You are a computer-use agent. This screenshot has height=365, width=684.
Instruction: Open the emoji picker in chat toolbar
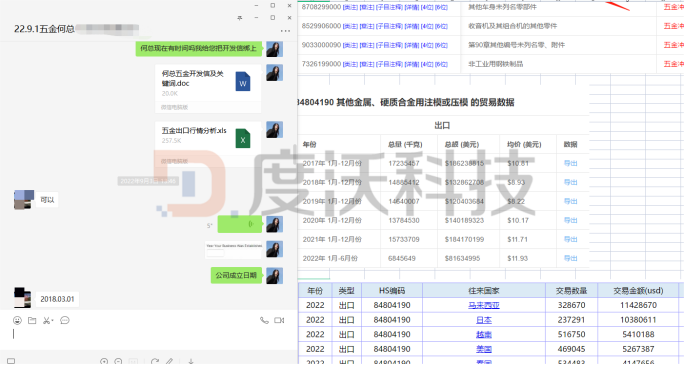[x=17, y=321]
